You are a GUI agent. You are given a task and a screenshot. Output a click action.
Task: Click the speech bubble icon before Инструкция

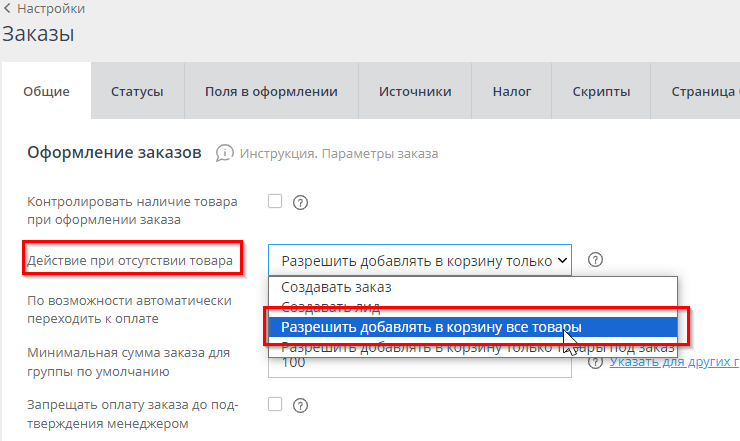tap(225, 153)
